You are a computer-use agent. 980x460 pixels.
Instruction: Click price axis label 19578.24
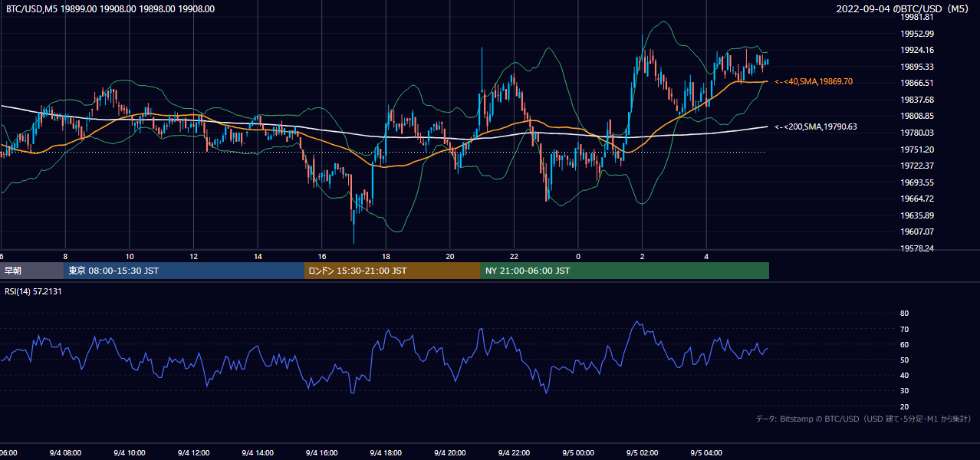(x=917, y=248)
